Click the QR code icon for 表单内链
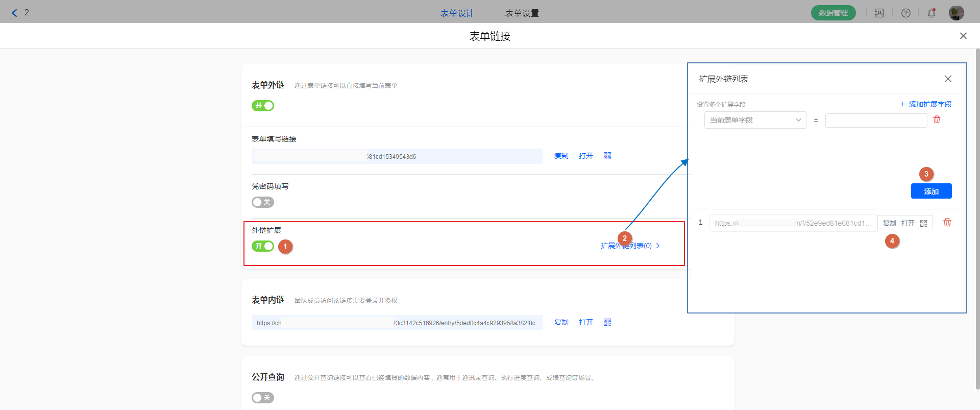 point(607,322)
